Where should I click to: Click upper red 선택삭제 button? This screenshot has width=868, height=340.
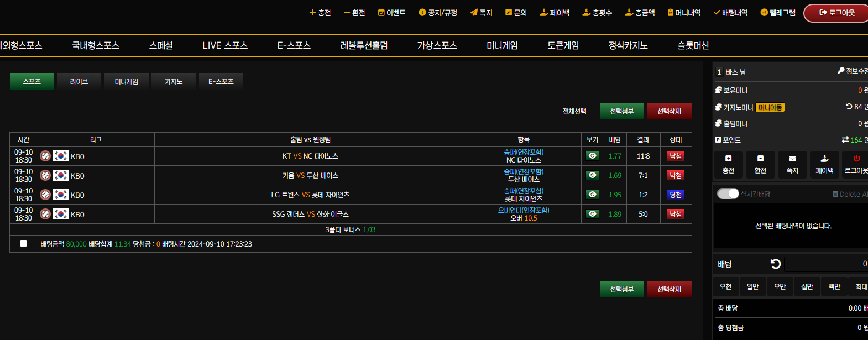670,111
